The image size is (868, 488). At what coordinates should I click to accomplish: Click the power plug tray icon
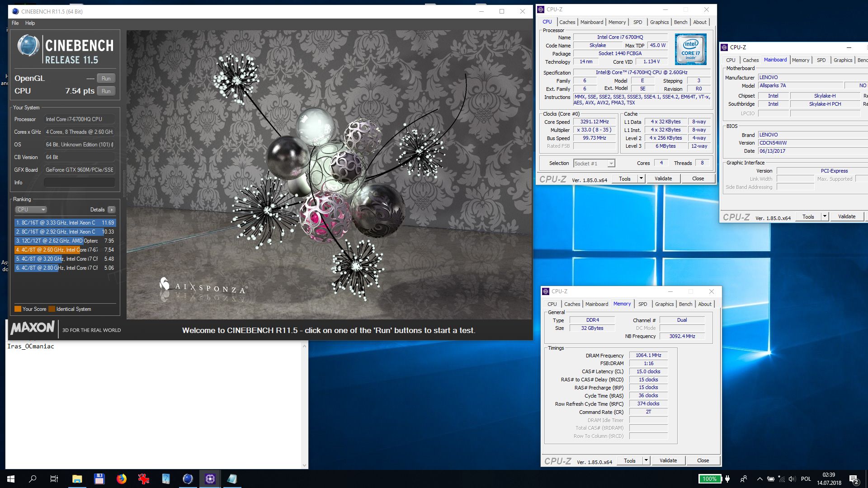(727, 479)
